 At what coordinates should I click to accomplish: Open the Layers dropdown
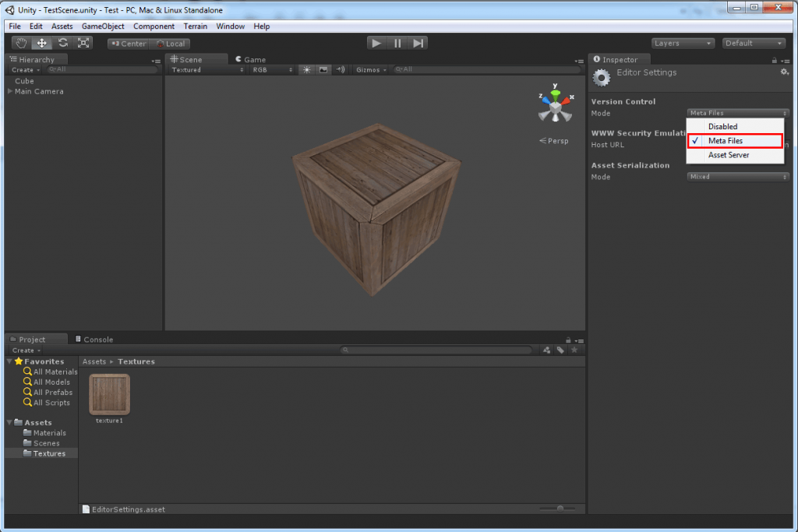(683, 44)
